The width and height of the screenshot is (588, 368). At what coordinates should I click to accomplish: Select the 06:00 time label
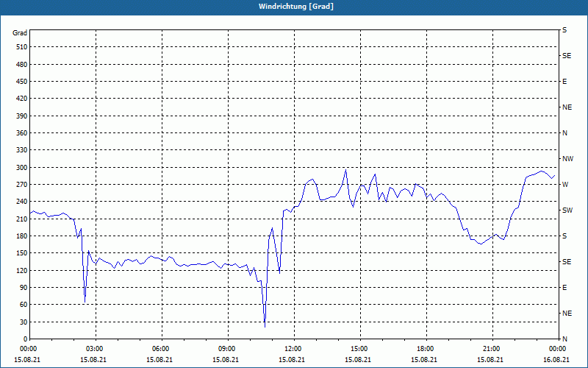pyautogui.click(x=161, y=349)
